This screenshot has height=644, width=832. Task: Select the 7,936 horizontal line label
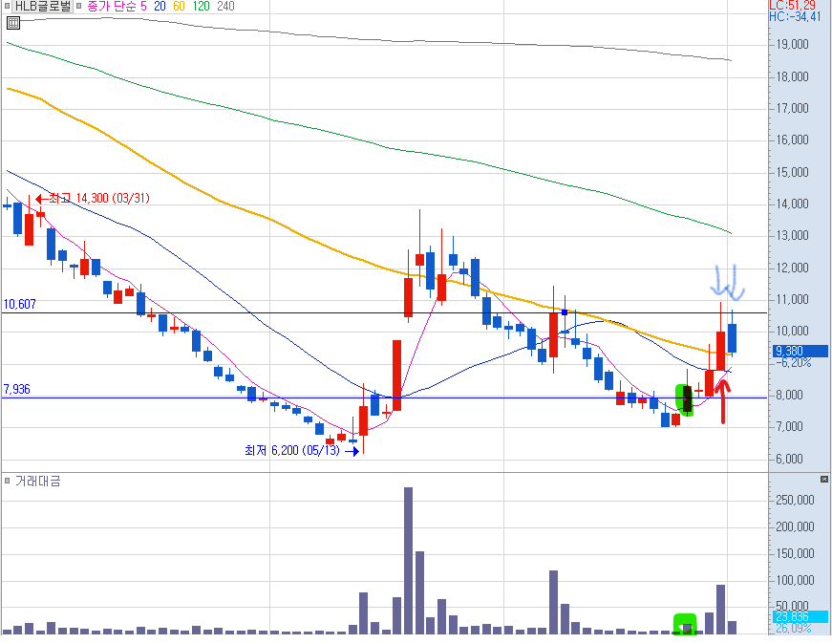point(17,389)
